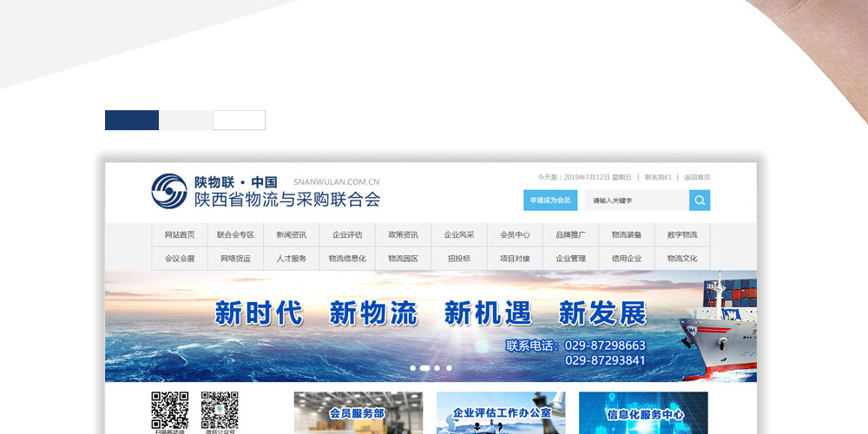Open the 新闻资讯 menu item
Screen dimensions: 868x434
pyautogui.click(x=292, y=234)
